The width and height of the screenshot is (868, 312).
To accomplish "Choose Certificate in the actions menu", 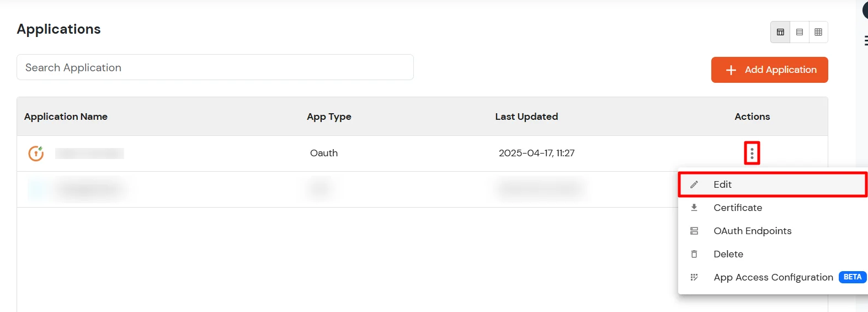I will [773, 208].
